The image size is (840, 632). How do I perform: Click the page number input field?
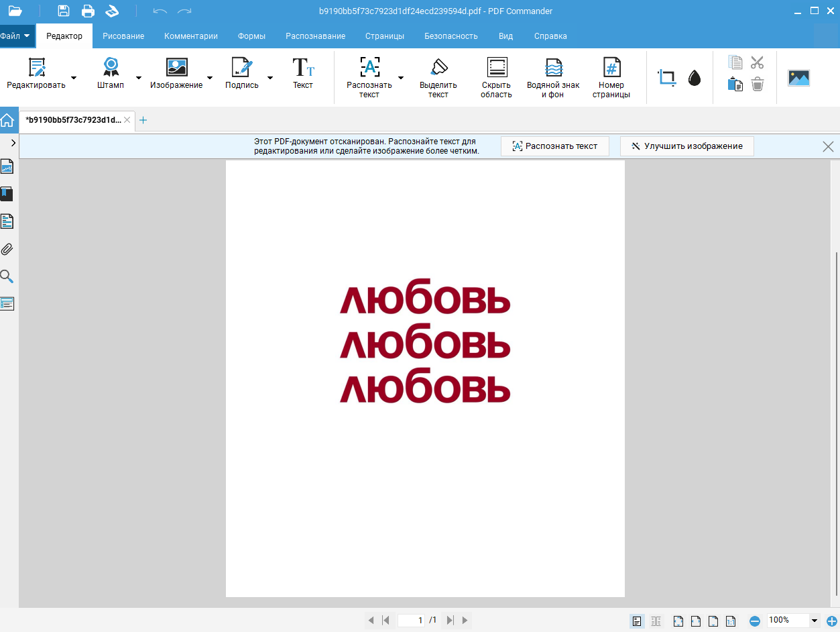[412, 621]
